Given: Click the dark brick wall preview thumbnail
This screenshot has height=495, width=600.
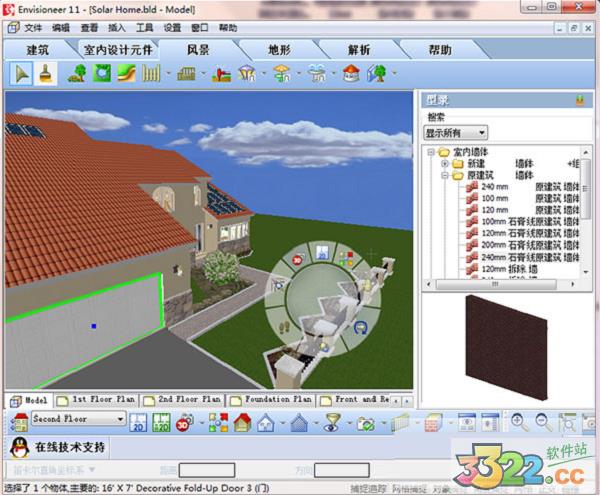Looking at the screenshot, I should (506, 348).
